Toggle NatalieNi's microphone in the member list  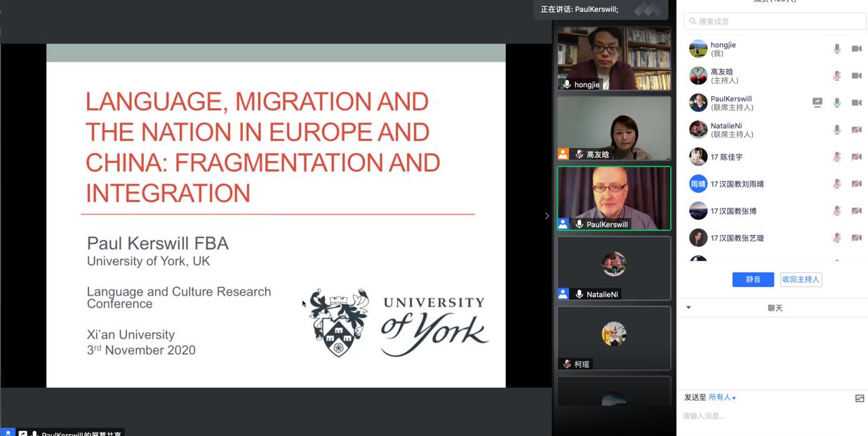[836, 130]
